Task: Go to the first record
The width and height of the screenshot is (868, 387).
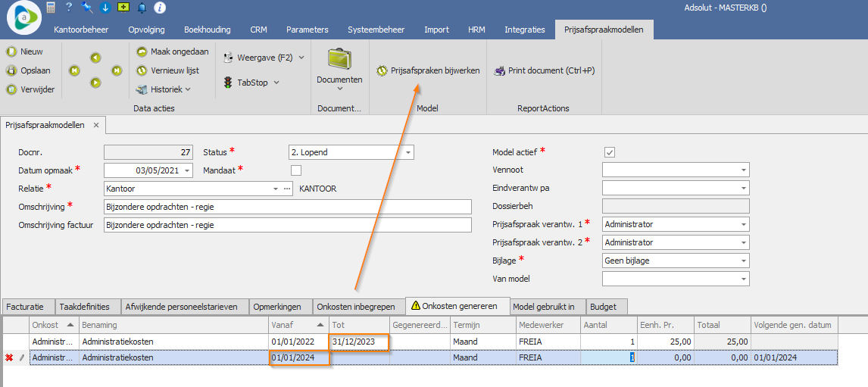Action: click(74, 70)
